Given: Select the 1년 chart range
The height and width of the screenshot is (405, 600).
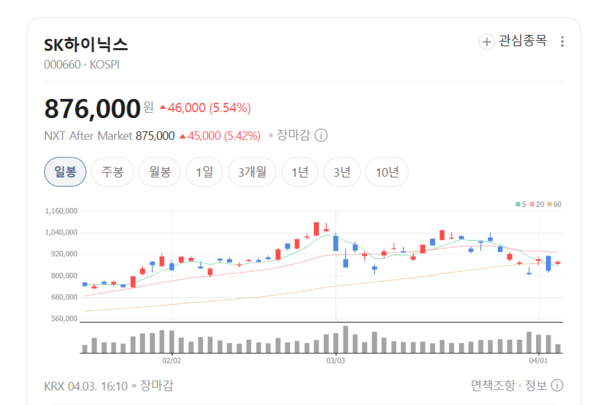Looking at the screenshot, I should [x=300, y=172].
